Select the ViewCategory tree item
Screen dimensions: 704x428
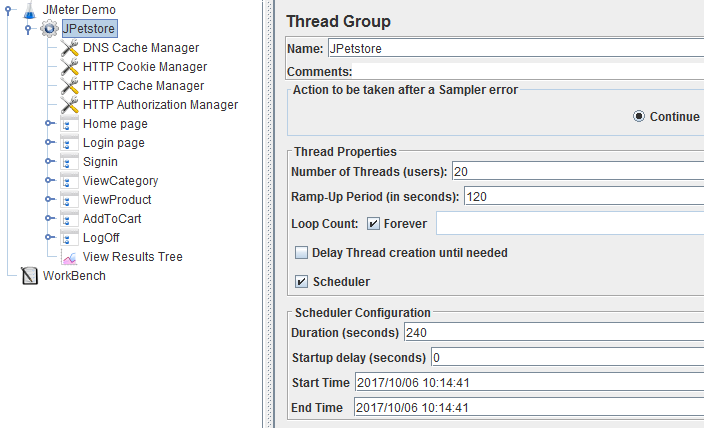coord(120,181)
